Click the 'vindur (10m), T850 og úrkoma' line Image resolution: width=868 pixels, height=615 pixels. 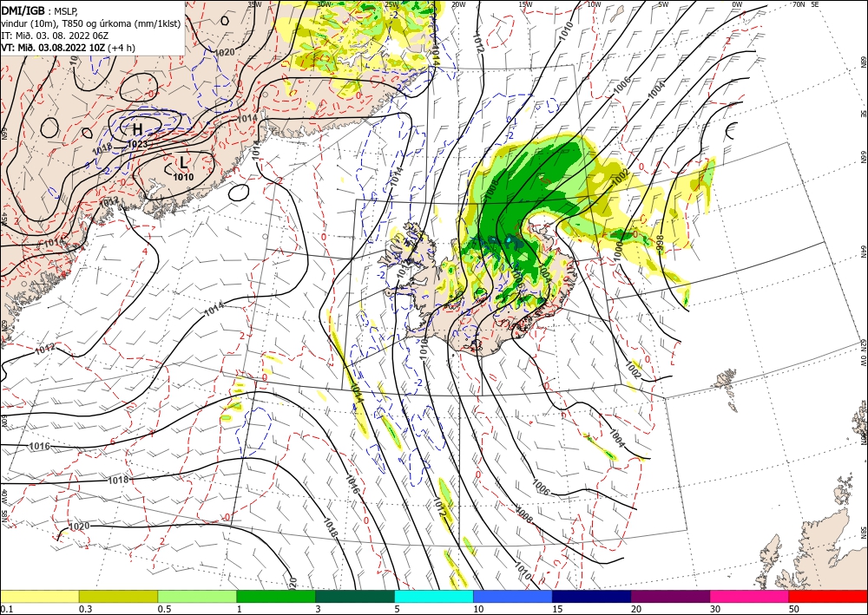coord(91,23)
